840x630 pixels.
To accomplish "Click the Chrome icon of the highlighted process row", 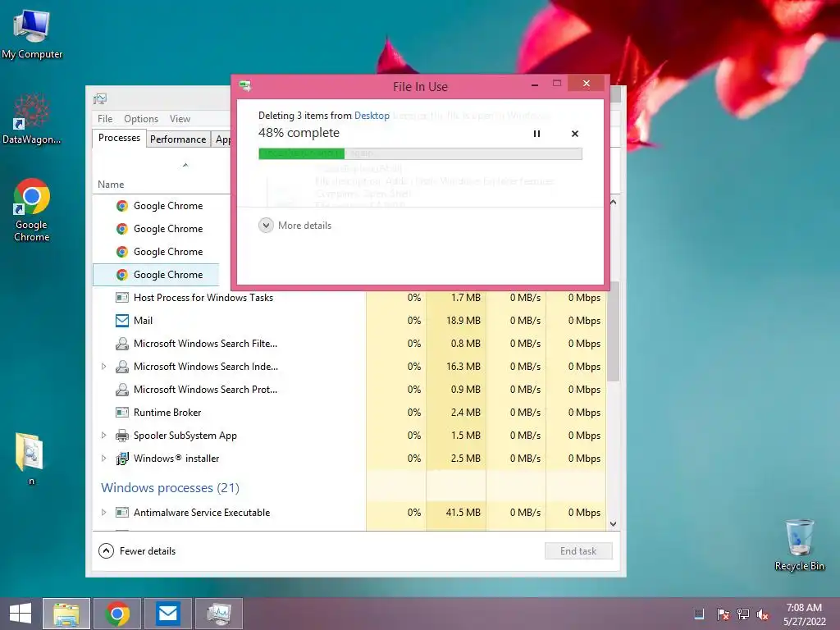I will coord(122,275).
